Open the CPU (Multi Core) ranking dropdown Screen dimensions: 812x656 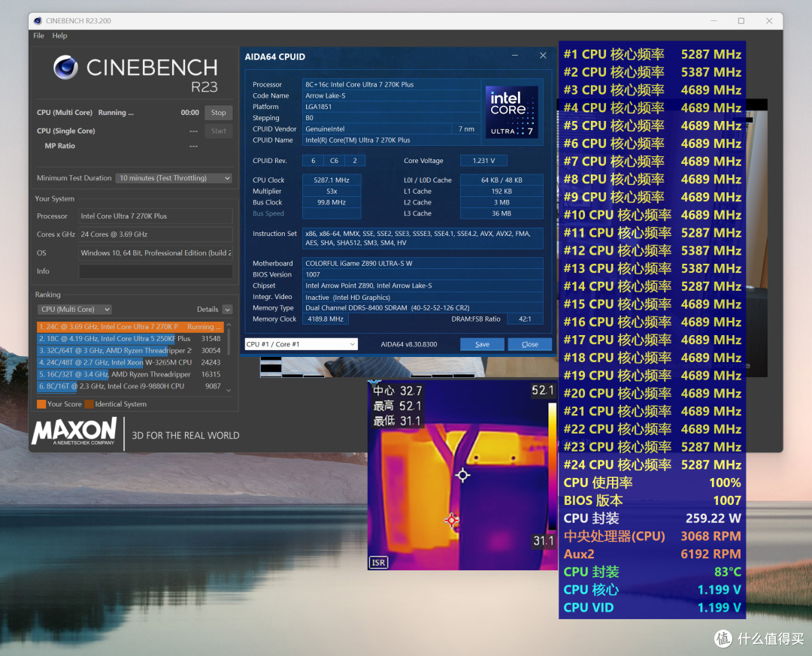tap(74, 309)
